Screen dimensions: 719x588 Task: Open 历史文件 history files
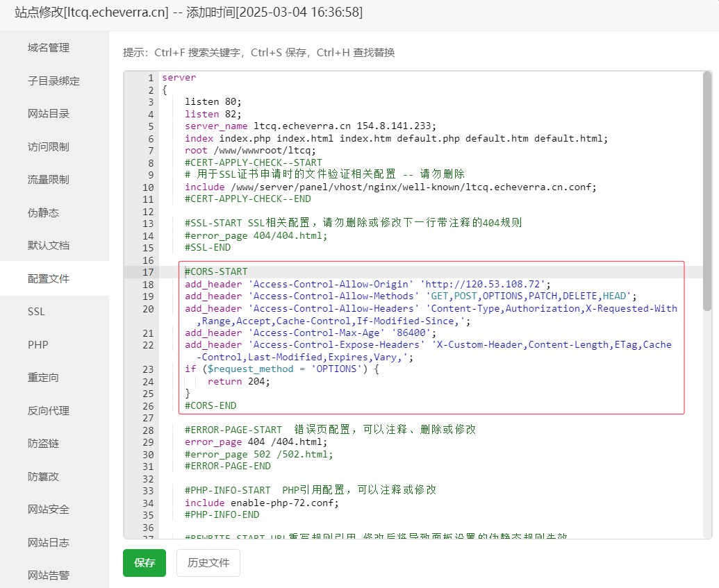[x=208, y=563]
